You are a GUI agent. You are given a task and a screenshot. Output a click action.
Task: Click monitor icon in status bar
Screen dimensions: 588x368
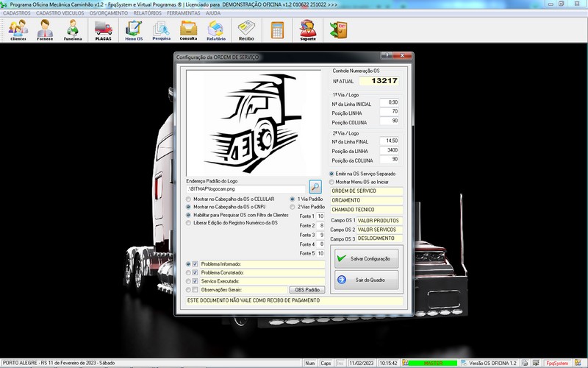pos(537,363)
